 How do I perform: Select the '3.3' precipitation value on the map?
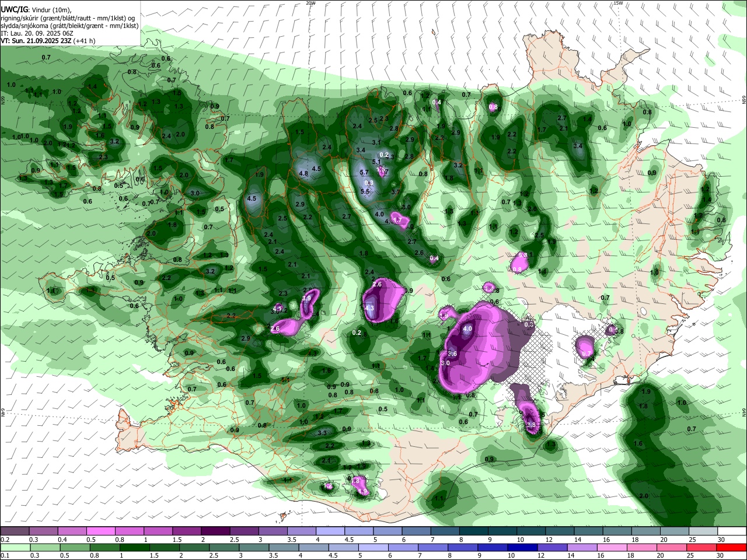(322, 433)
